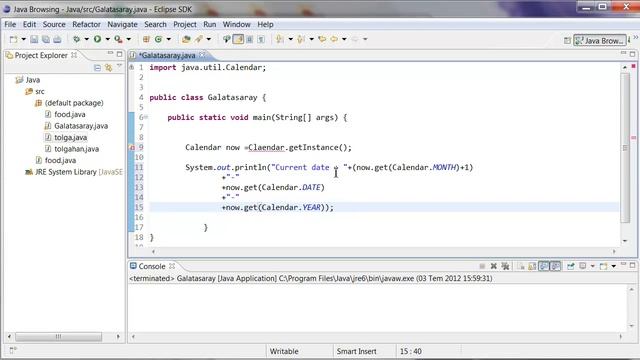Viewport: 640px width, 360px height.
Task: Open the New file dropdown arrow
Action: tap(23, 39)
